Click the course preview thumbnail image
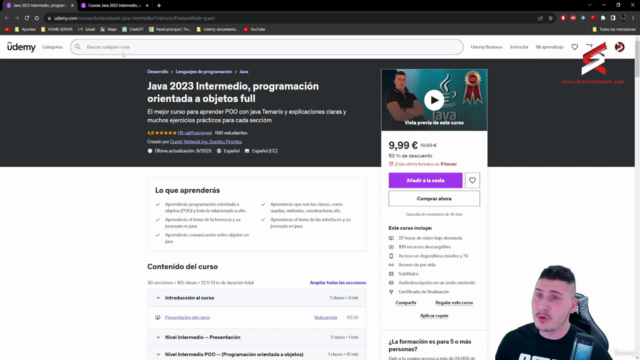Image resolution: width=640 pixels, height=360 pixels. [434, 100]
